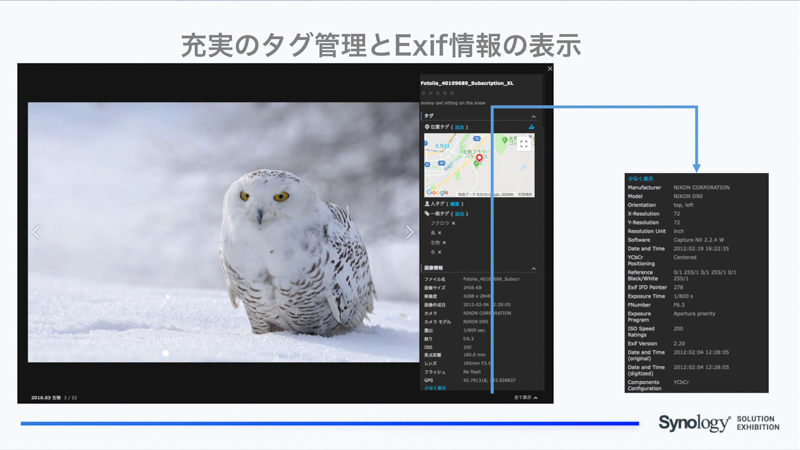
Task: Close the map with its small x
Action: point(531,137)
